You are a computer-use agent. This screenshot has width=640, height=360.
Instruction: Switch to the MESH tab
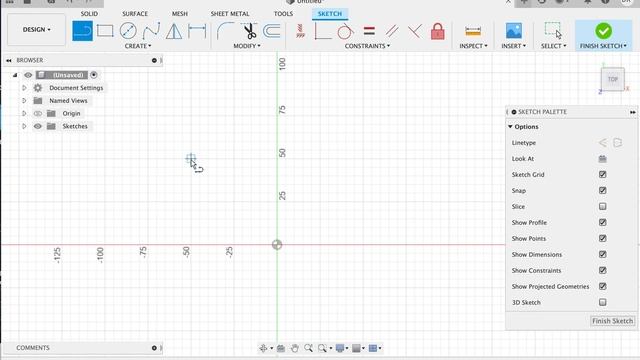(180, 14)
